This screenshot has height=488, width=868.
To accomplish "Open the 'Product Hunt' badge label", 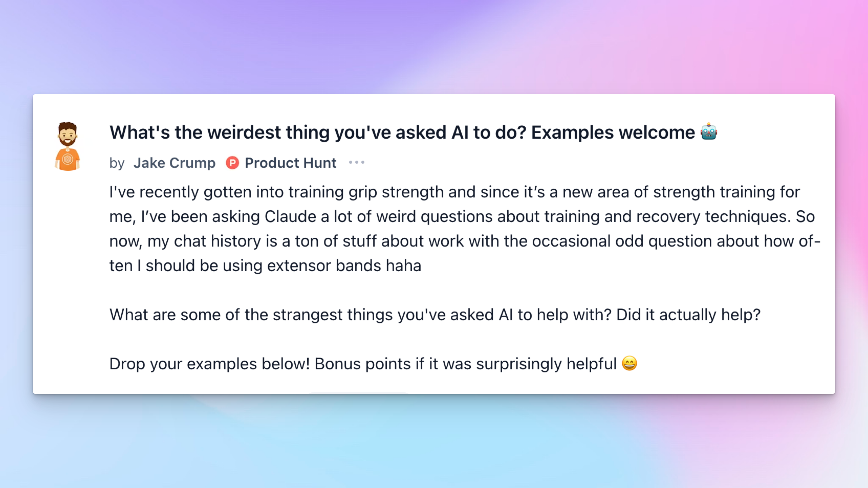I will pos(290,163).
